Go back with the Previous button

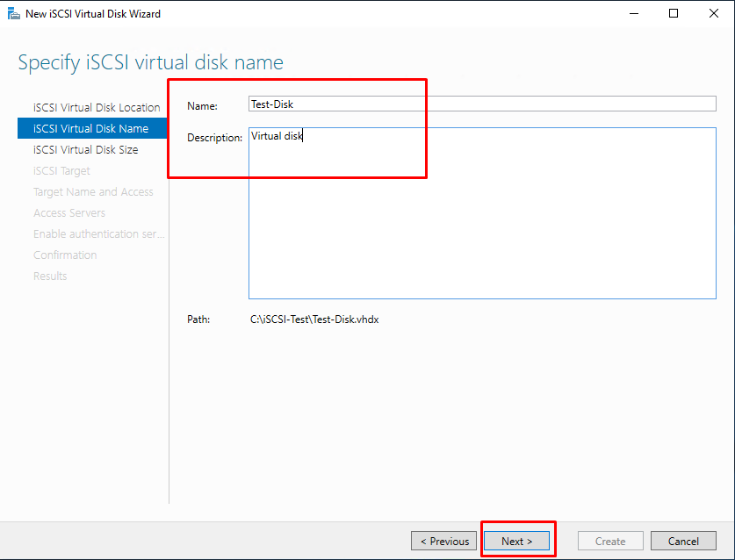click(444, 541)
